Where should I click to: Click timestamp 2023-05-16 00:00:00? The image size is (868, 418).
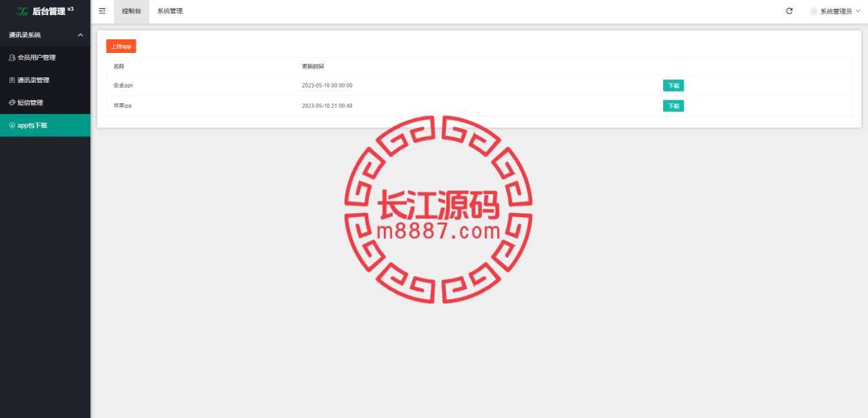click(327, 85)
